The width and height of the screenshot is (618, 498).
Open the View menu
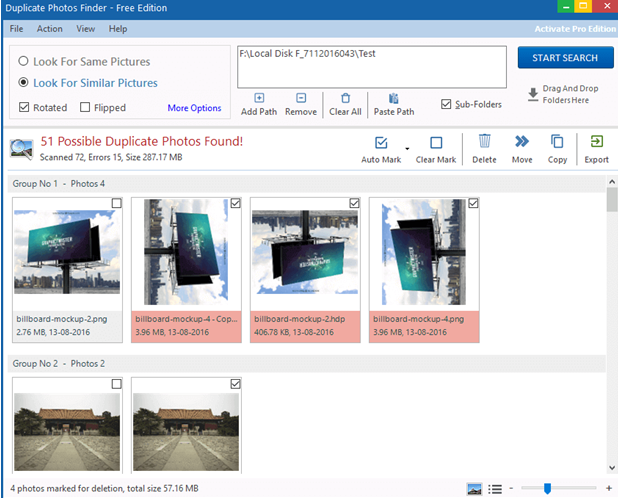tap(86, 29)
